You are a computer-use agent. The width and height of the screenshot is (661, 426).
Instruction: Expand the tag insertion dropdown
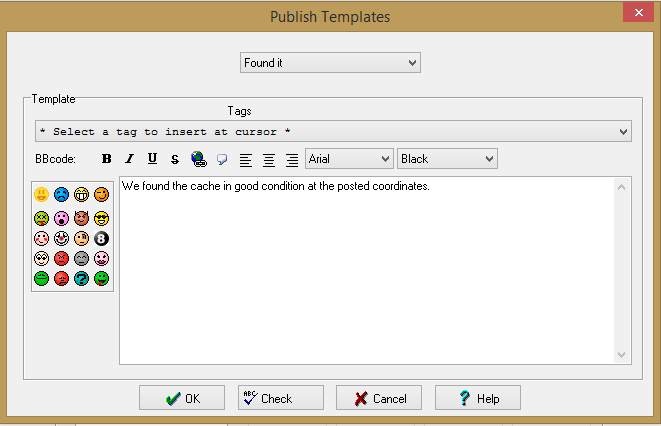tap(333, 131)
